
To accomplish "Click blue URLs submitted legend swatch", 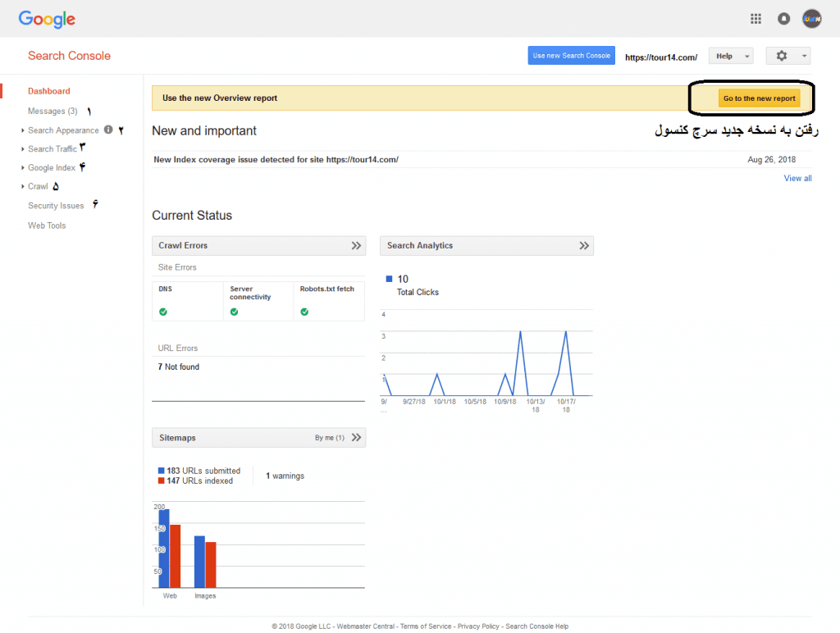I will (x=161, y=470).
